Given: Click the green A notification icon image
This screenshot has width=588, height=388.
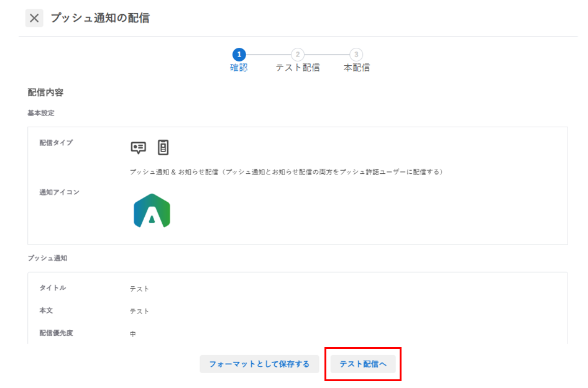Looking at the screenshot, I should [x=152, y=210].
